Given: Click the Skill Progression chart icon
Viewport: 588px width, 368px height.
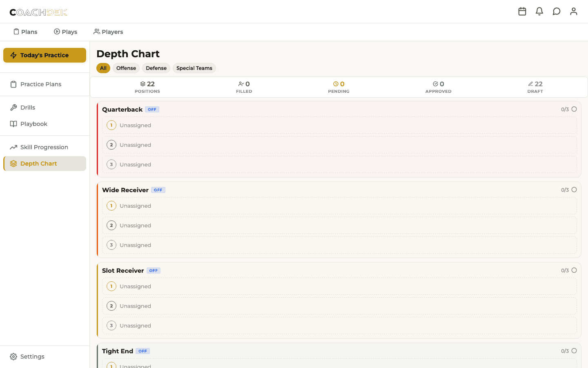Looking at the screenshot, I should tap(13, 147).
